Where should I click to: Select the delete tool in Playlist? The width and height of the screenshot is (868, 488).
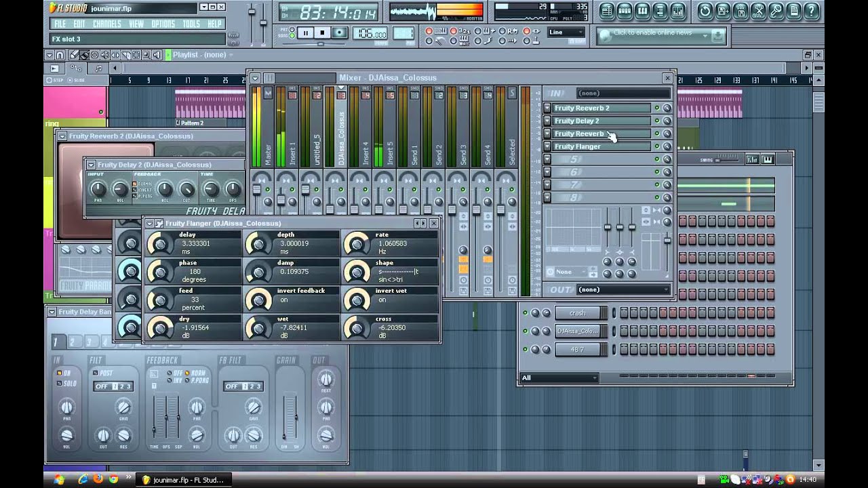click(95, 55)
